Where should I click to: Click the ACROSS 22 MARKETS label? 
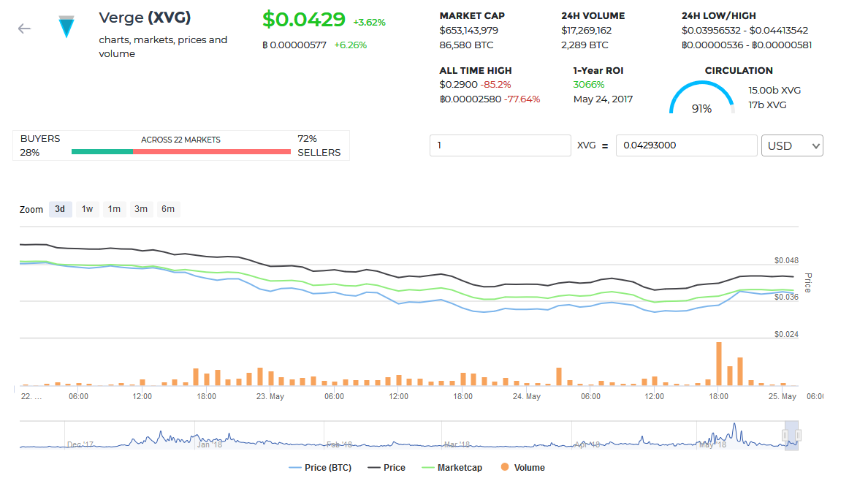coord(181,140)
